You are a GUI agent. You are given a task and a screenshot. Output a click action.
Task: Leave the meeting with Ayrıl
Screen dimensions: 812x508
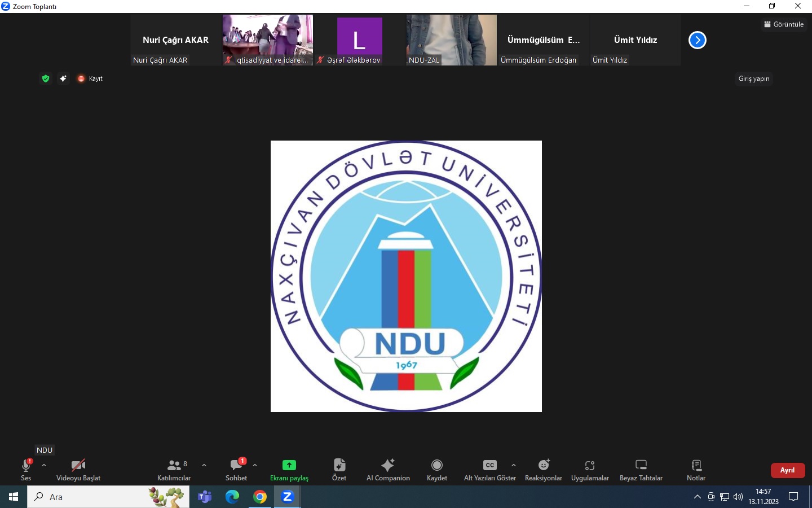click(788, 470)
